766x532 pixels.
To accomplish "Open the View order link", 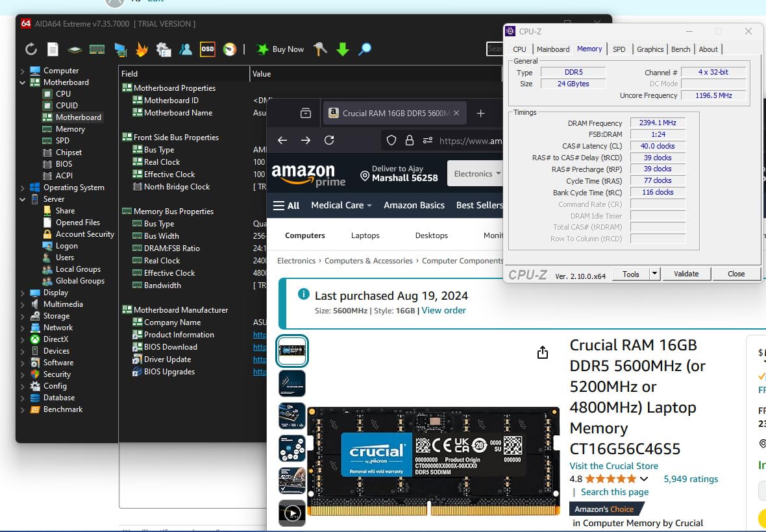I will click(443, 310).
